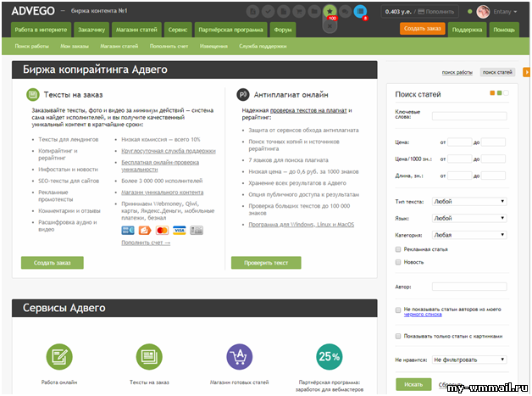Open the document icon in the top toolbar

pyautogui.click(x=283, y=12)
